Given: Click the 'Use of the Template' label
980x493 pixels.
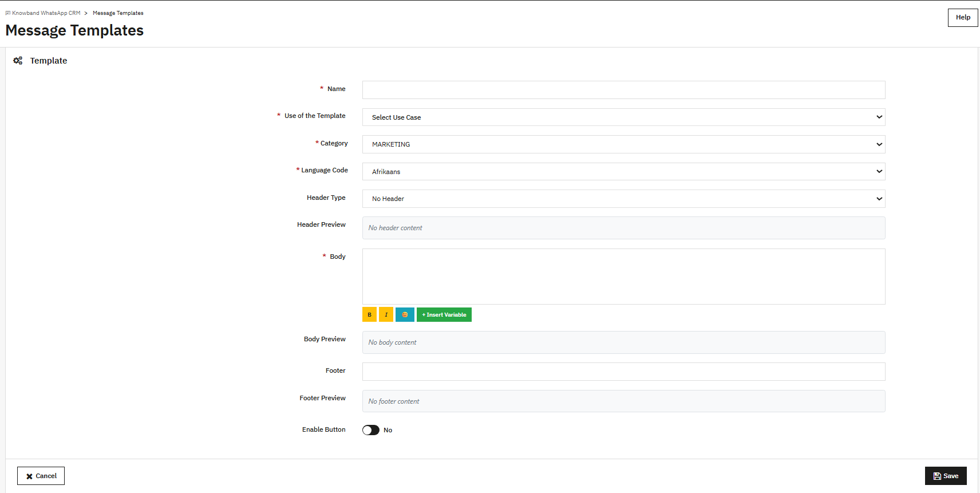Looking at the screenshot, I should click(315, 116).
